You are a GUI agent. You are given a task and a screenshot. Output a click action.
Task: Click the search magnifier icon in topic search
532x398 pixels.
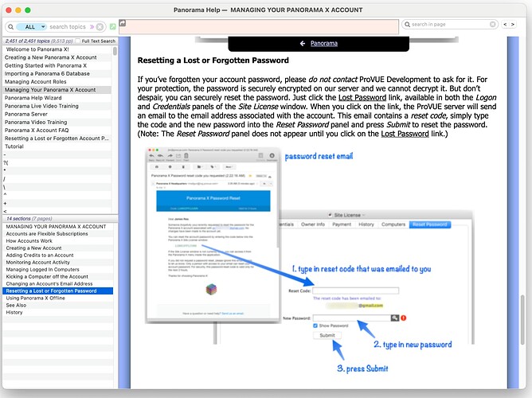pos(10,26)
